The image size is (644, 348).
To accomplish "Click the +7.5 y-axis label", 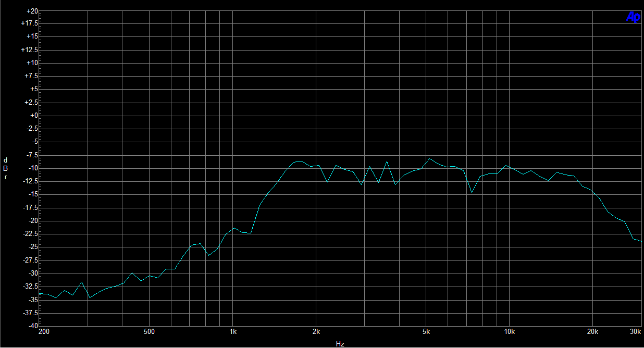I will coord(31,76).
